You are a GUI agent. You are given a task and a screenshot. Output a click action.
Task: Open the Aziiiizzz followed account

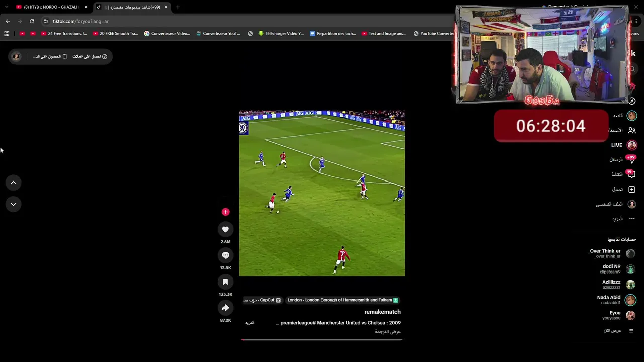(618, 285)
